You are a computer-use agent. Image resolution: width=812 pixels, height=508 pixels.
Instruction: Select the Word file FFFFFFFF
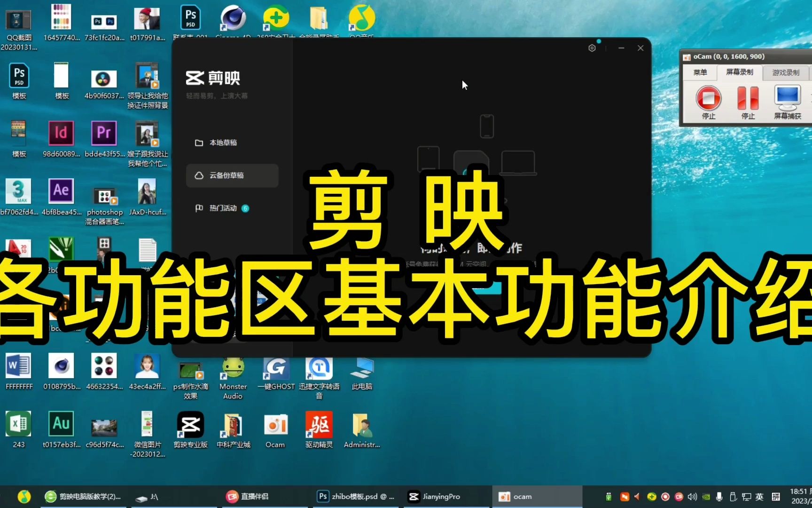19,372
